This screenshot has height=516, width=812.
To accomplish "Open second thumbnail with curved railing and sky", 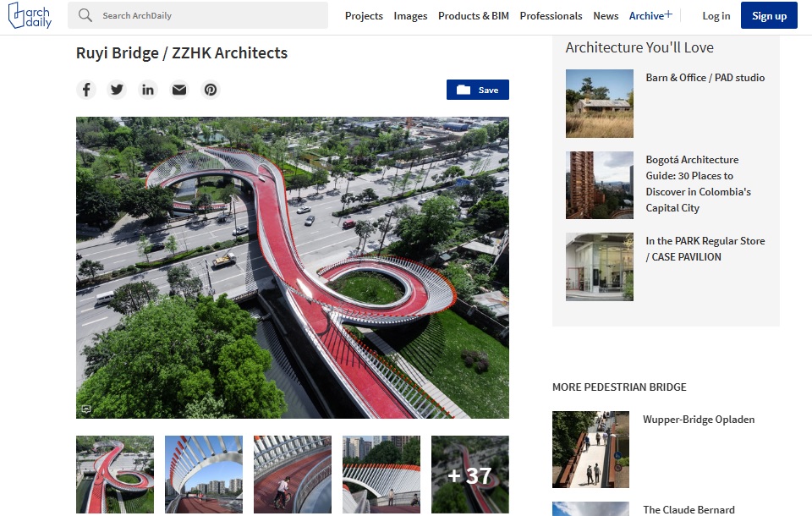I will (x=204, y=474).
